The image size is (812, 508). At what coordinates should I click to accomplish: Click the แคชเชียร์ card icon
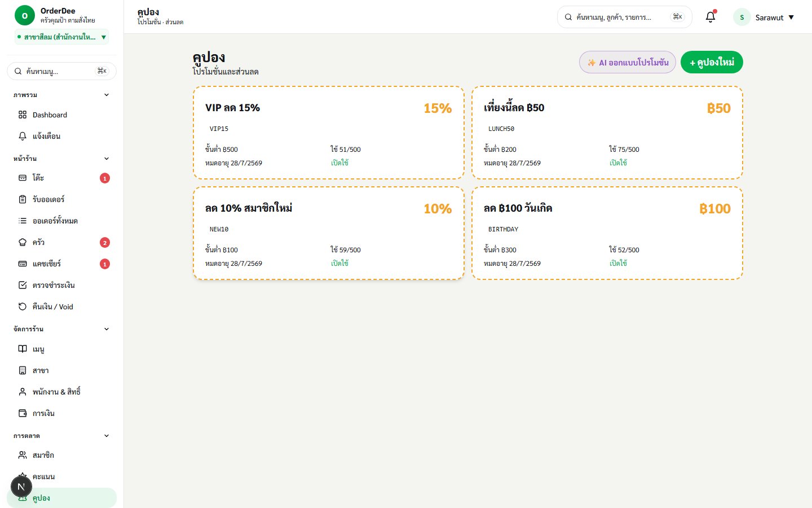point(23,264)
